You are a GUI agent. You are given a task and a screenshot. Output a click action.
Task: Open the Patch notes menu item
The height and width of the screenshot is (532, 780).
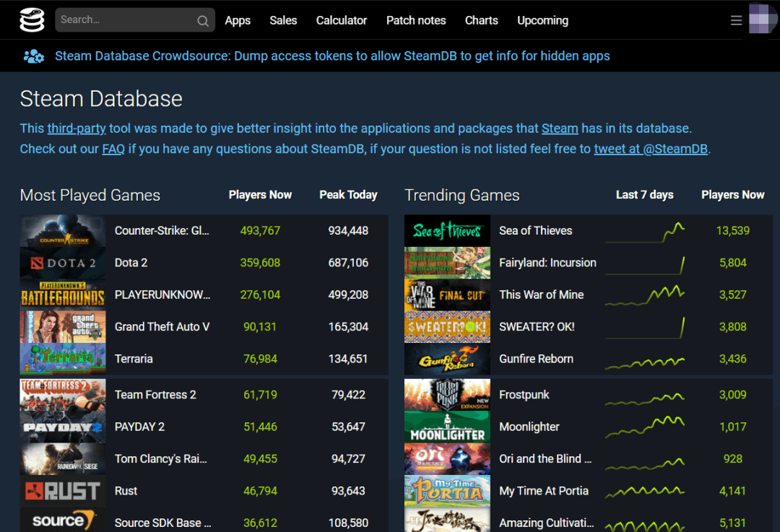pos(416,20)
